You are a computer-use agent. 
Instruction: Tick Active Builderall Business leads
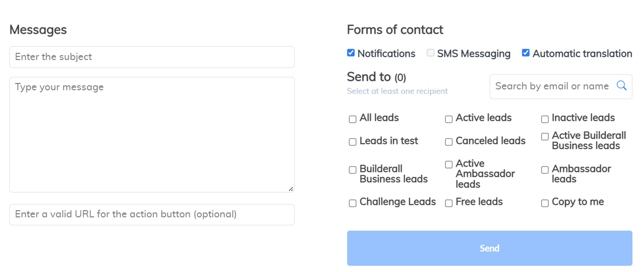click(545, 137)
